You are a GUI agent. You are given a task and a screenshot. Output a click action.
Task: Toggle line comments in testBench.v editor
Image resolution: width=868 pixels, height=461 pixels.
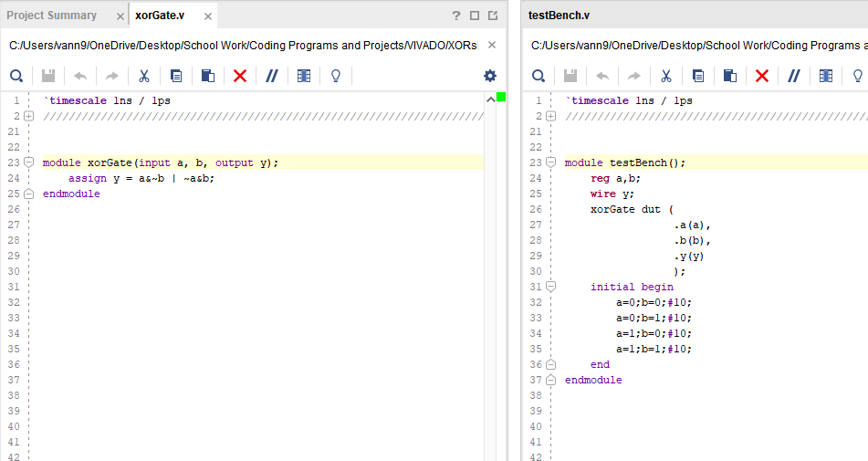pyautogui.click(x=793, y=76)
